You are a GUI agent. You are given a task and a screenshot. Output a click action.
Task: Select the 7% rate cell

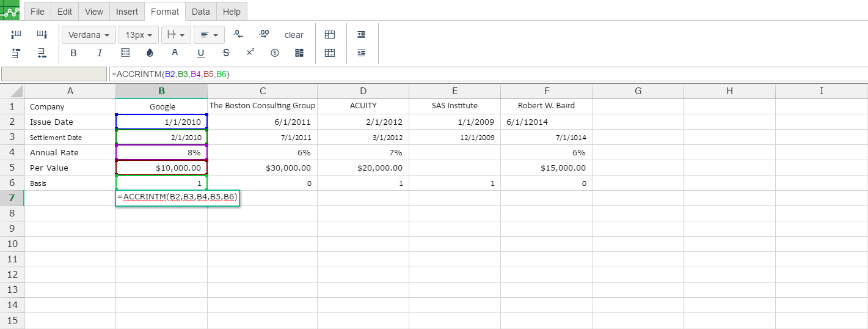coord(363,152)
